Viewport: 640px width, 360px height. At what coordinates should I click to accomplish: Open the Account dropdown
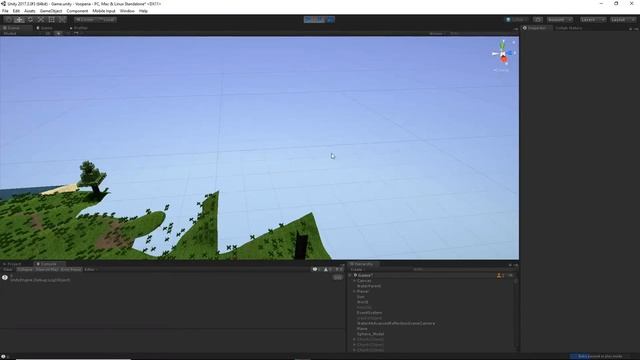click(x=560, y=20)
